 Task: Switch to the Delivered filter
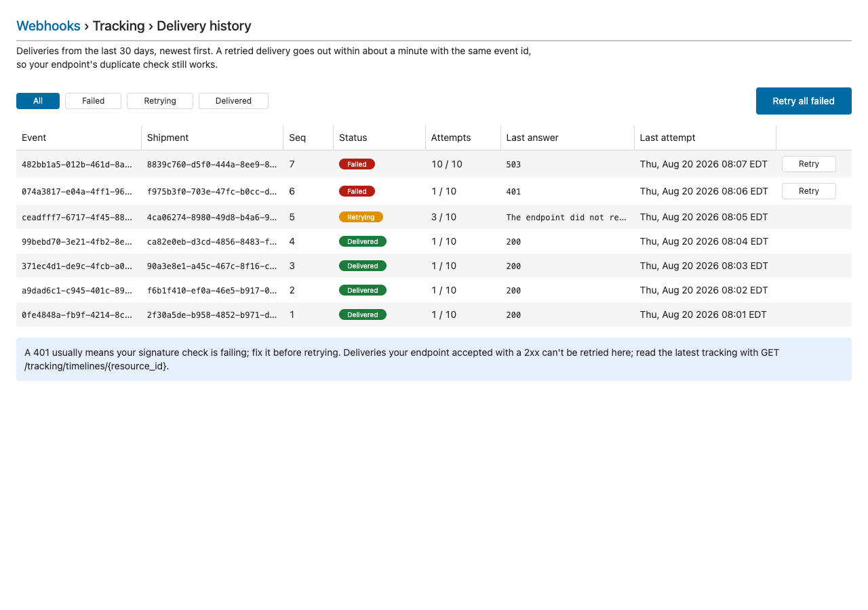point(233,101)
